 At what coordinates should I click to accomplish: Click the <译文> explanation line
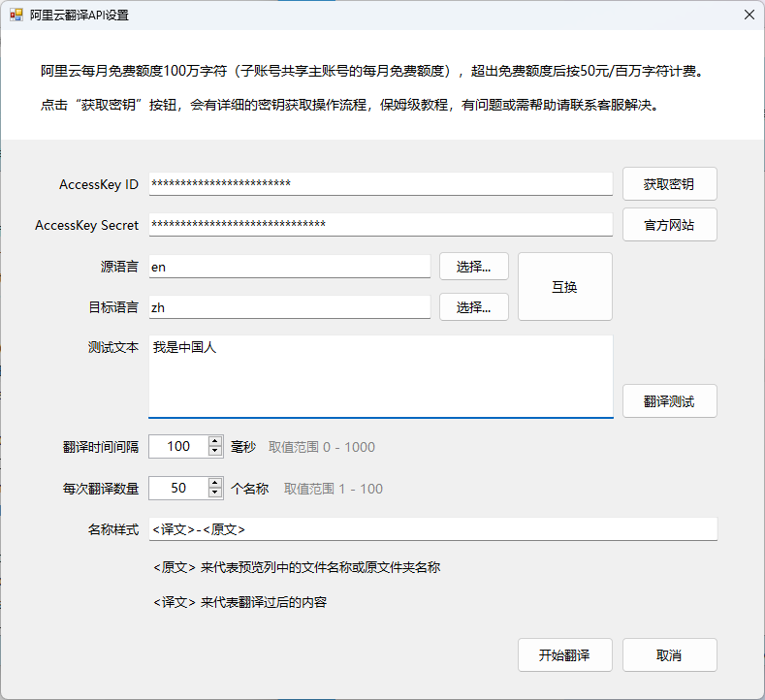(239, 602)
